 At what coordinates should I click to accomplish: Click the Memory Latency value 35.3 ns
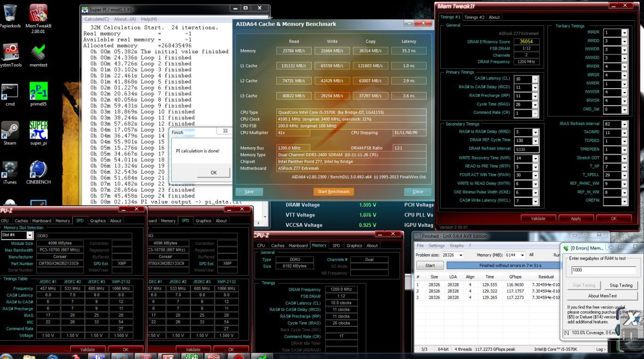(409, 50)
